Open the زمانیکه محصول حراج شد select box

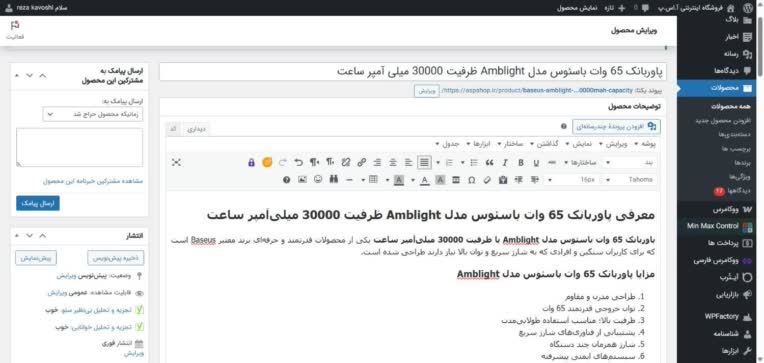93,114
